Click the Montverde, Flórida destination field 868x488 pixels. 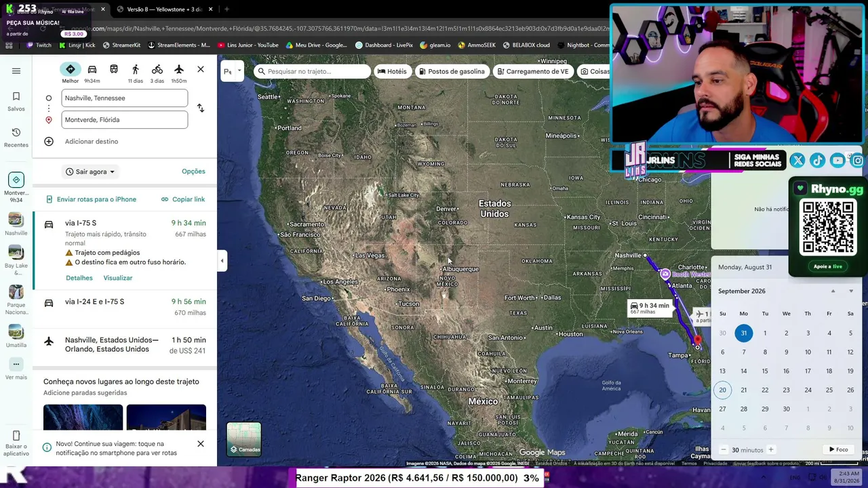125,120
